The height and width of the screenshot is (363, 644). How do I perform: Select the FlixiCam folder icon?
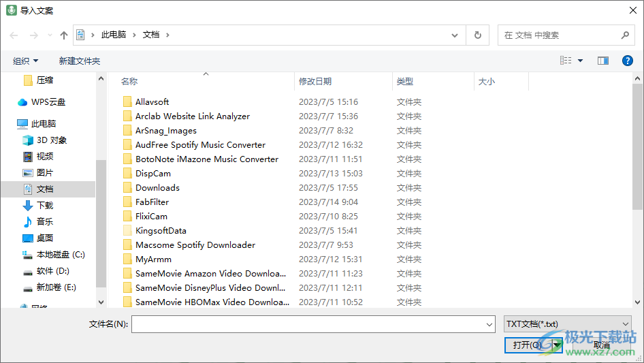click(128, 217)
